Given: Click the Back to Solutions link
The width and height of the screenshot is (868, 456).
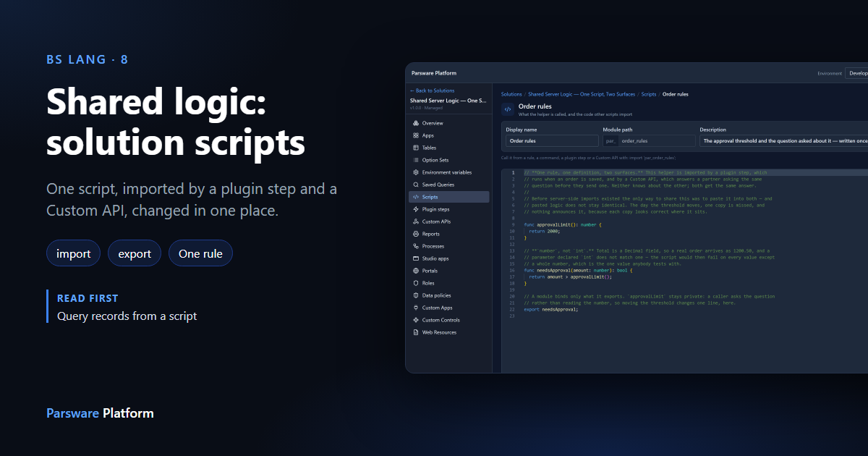Looking at the screenshot, I should 432,90.
